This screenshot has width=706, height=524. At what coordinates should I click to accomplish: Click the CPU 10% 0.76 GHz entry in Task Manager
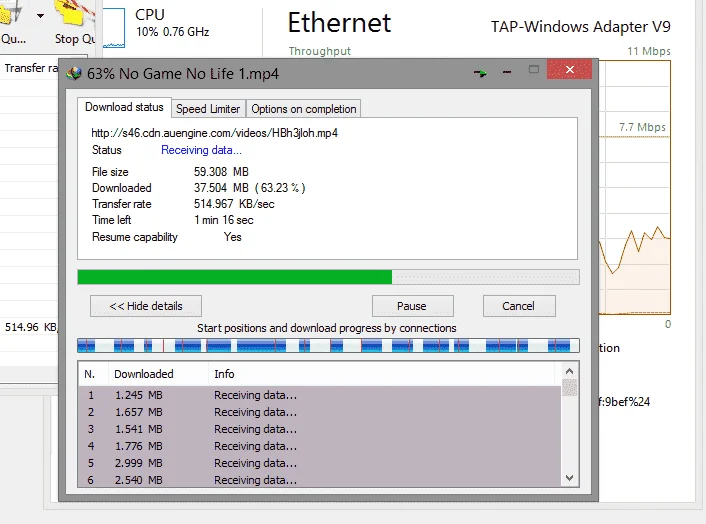tap(172, 23)
